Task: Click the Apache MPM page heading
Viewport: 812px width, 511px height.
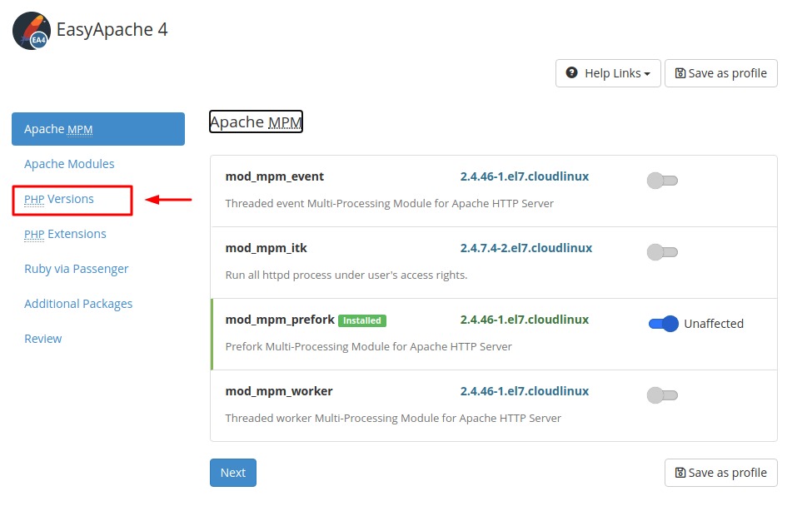Action: coord(256,122)
